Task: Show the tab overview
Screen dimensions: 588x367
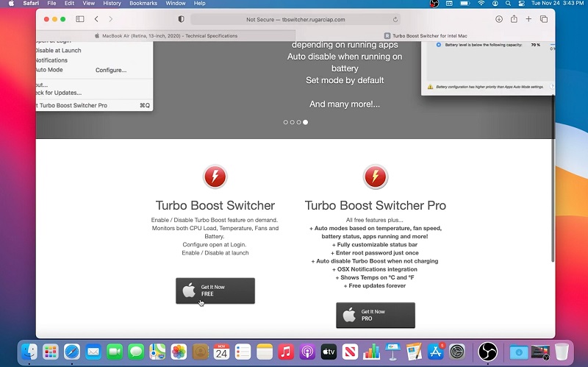Action: pos(544,19)
